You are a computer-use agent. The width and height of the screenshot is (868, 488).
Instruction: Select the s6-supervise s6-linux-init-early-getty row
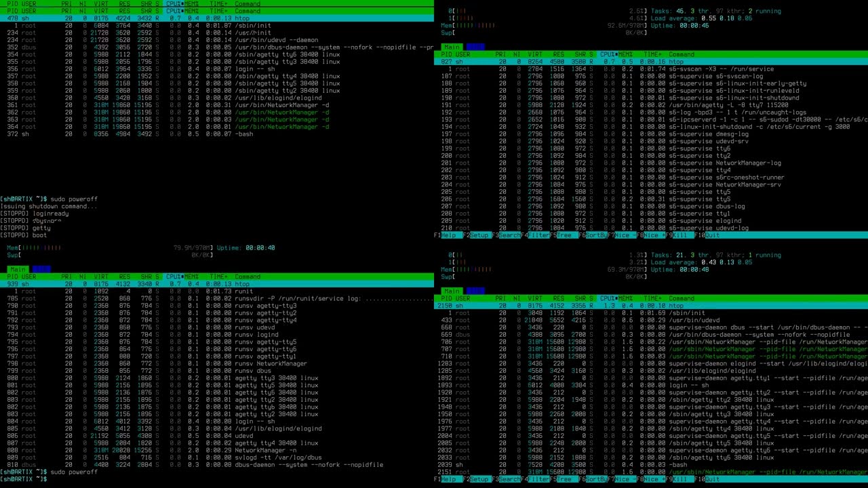(x=651, y=83)
